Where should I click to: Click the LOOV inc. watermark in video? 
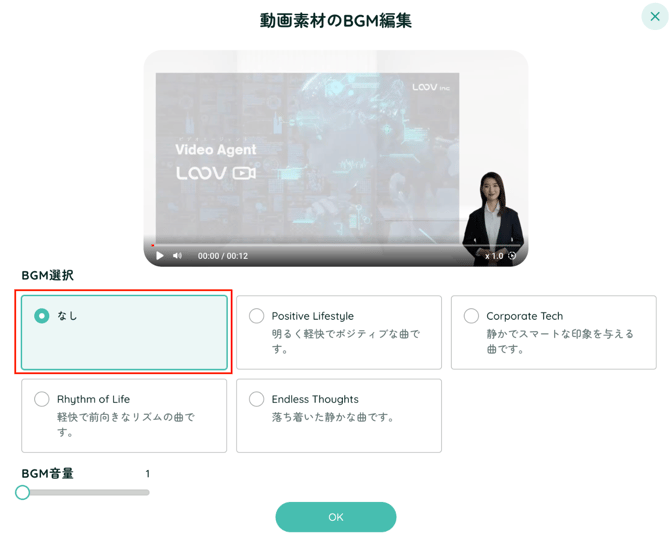point(432,88)
